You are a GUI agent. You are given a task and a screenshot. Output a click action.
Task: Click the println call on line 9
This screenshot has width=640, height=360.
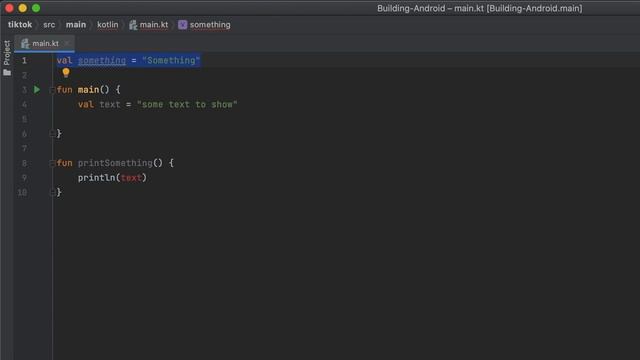pos(96,178)
